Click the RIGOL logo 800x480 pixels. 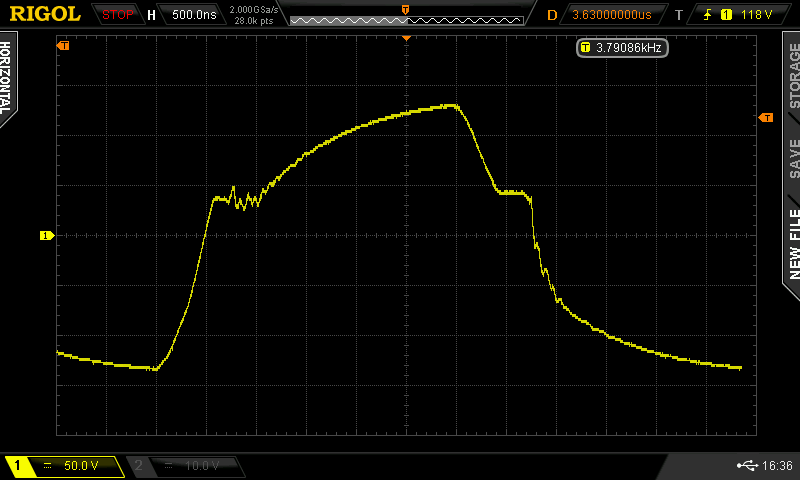[45, 14]
